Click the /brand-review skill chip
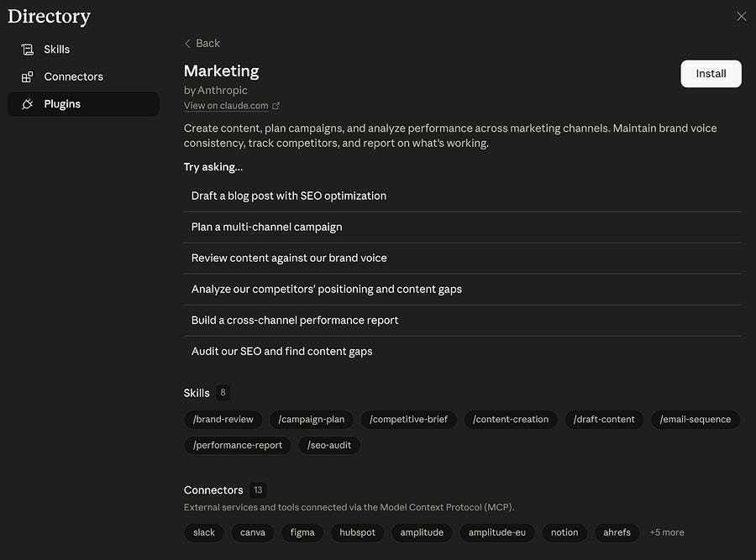The width and height of the screenshot is (756, 560). pyautogui.click(x=223, y=419)
